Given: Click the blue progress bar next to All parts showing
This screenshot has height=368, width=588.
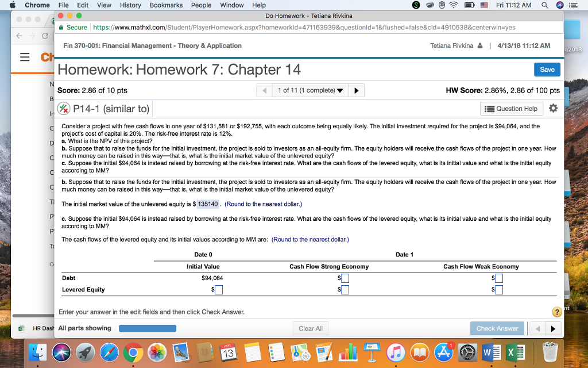Looking at the screenshot, I should pos(147,328).
